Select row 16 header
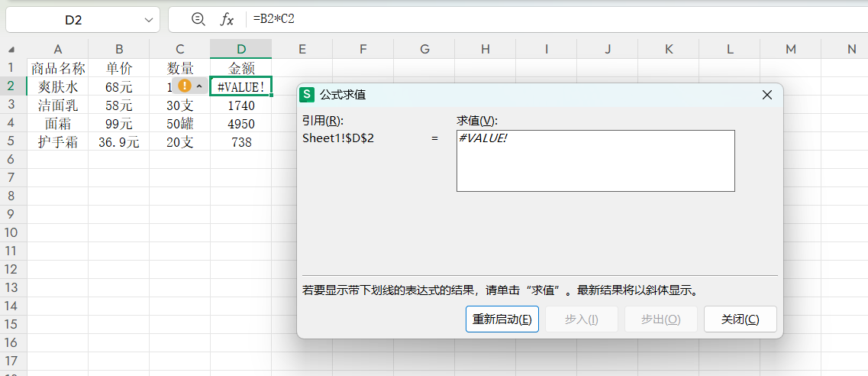 pos(11,342)
